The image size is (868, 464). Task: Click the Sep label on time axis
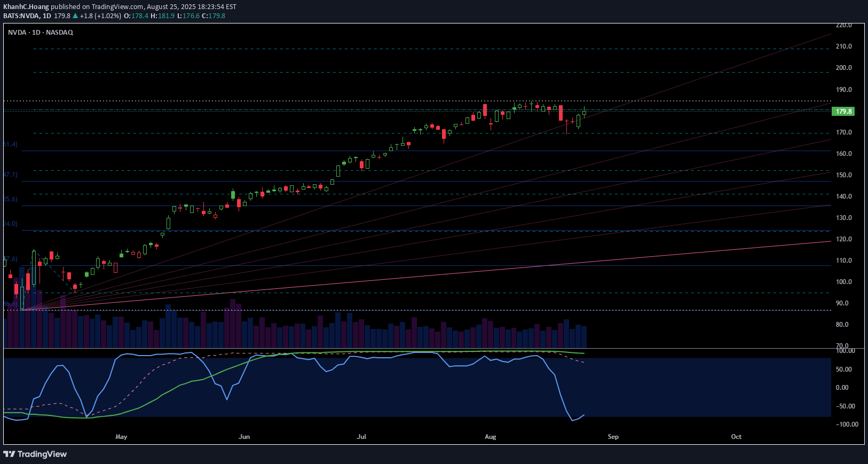613,437
